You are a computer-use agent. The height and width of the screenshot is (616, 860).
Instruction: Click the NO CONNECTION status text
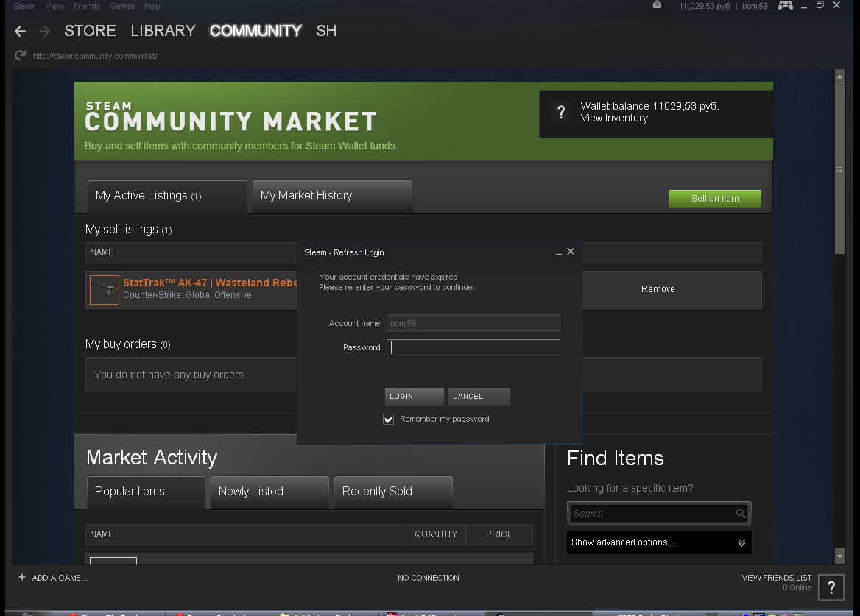[x=429, y=578]
